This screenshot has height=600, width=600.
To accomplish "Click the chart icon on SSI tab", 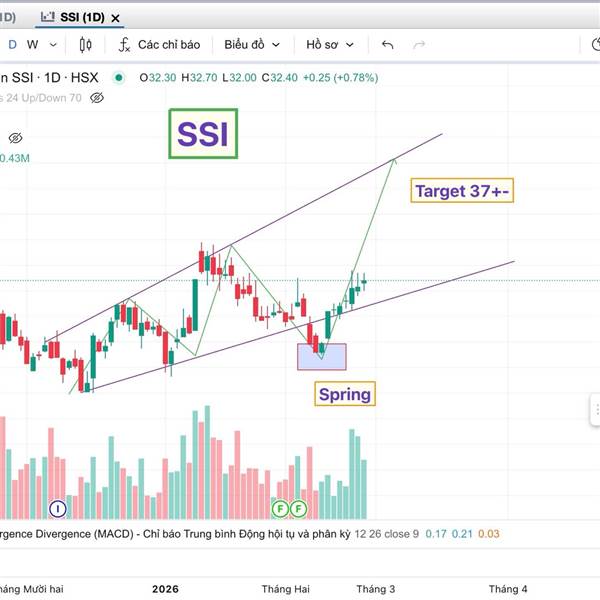I will point(47,17).
